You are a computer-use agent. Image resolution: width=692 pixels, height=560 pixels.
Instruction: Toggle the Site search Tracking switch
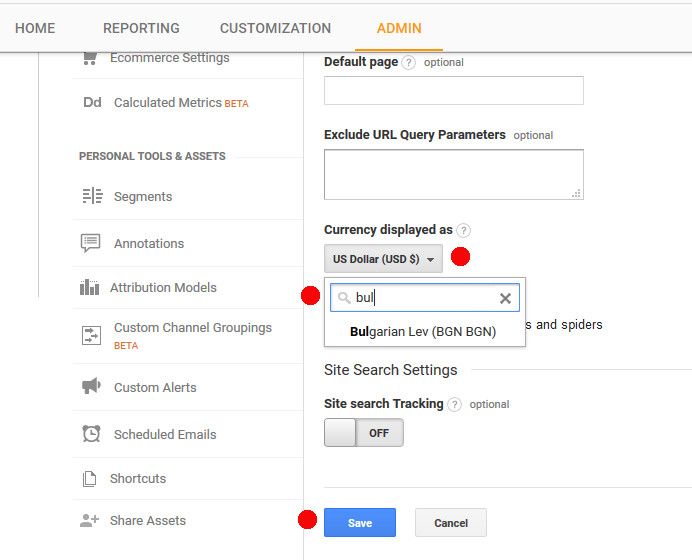pos(364,432)
